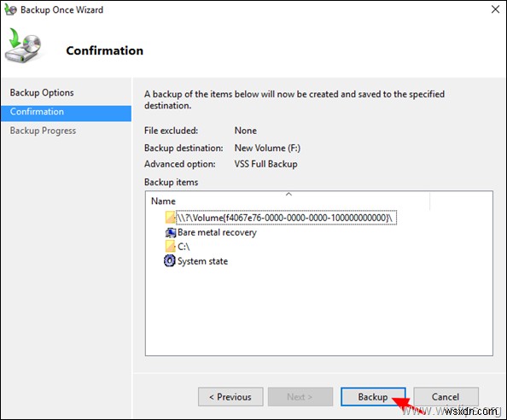Image resolution: width=507 pixels, height=420 pixels.
Task: Click the Volume folder icon in list
Action: click(170, 218)
